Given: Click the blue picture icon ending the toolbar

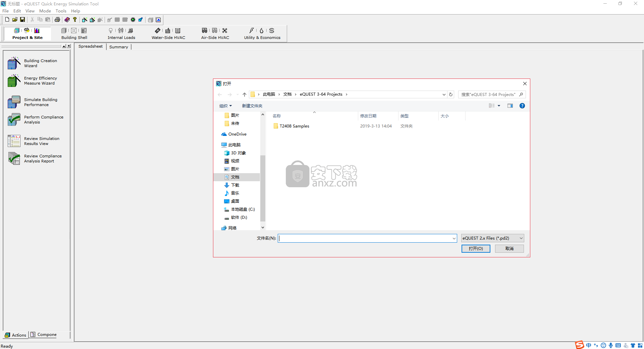Looking at the screenshot, I should tap(158, 20).
